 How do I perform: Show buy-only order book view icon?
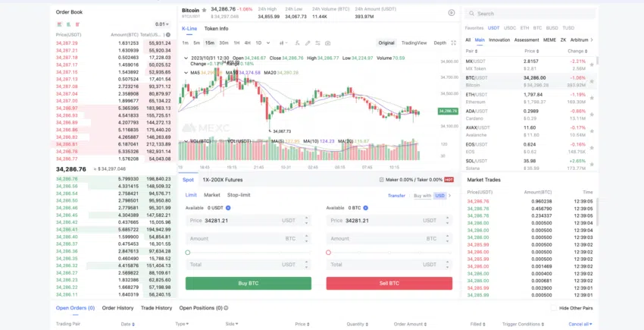(69, 24)
